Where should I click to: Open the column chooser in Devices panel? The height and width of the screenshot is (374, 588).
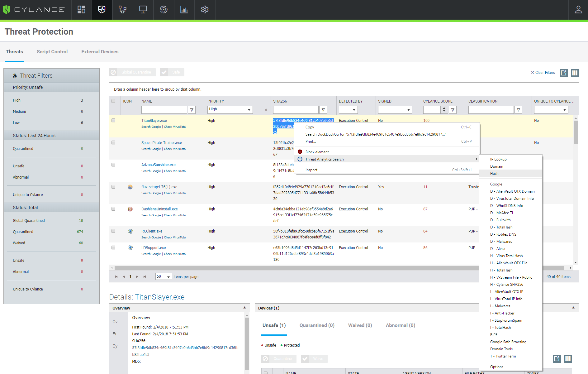coord(568,359)
